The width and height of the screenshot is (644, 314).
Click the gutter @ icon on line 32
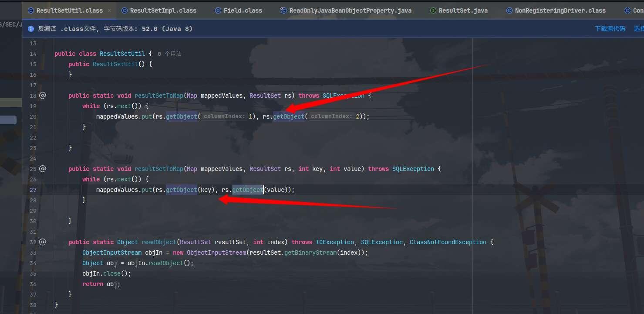[x=42, y=242]
